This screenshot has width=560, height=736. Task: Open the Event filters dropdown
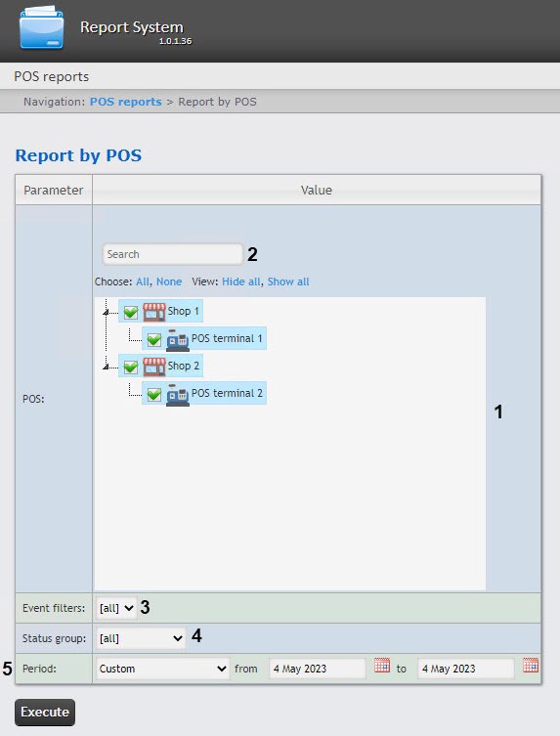[116, 608]
